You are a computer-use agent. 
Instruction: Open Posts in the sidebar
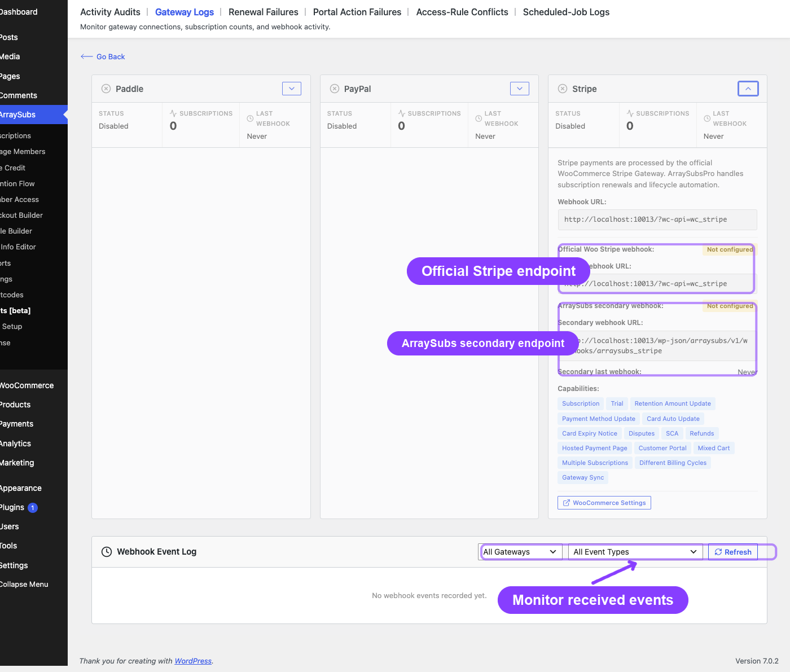pos(34,37)
